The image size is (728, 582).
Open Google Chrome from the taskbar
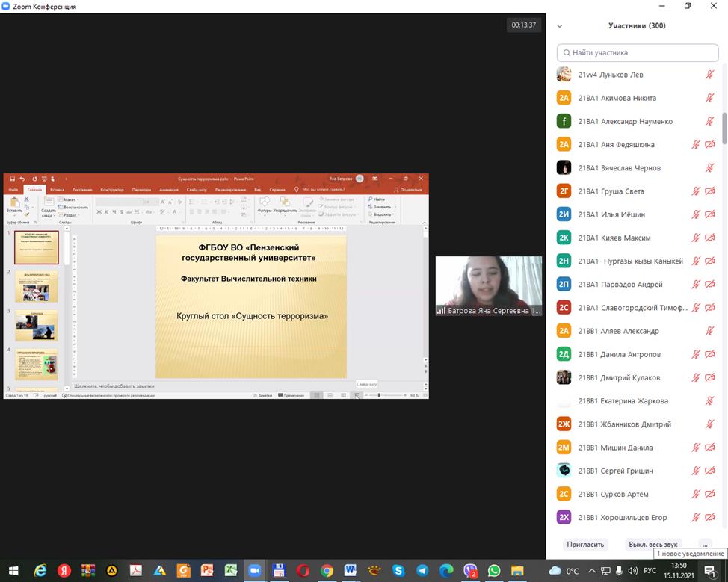tap(327, 570)
